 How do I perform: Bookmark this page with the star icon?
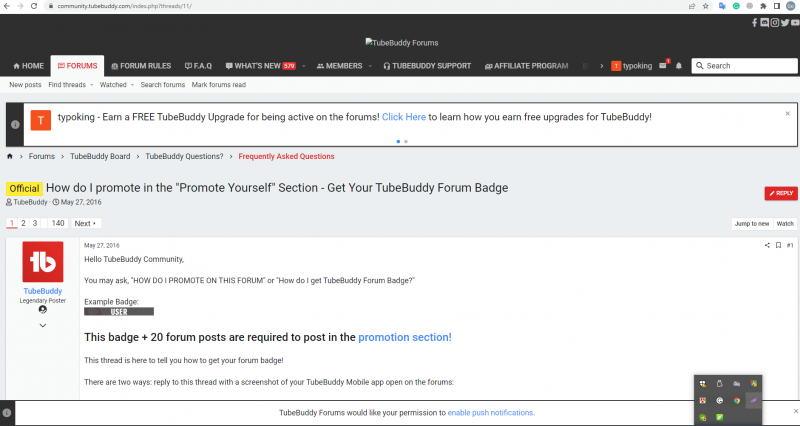coord(706,6)
